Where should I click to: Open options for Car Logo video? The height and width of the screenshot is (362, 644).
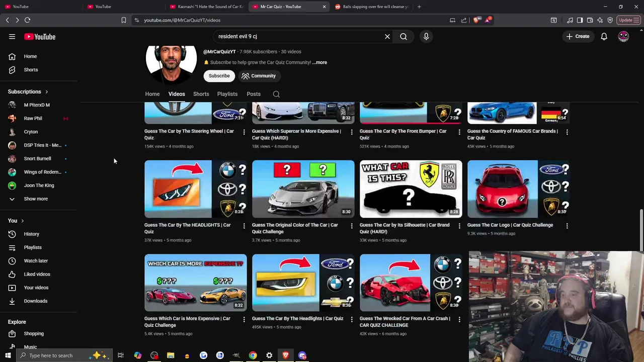[x=567, y=226]
